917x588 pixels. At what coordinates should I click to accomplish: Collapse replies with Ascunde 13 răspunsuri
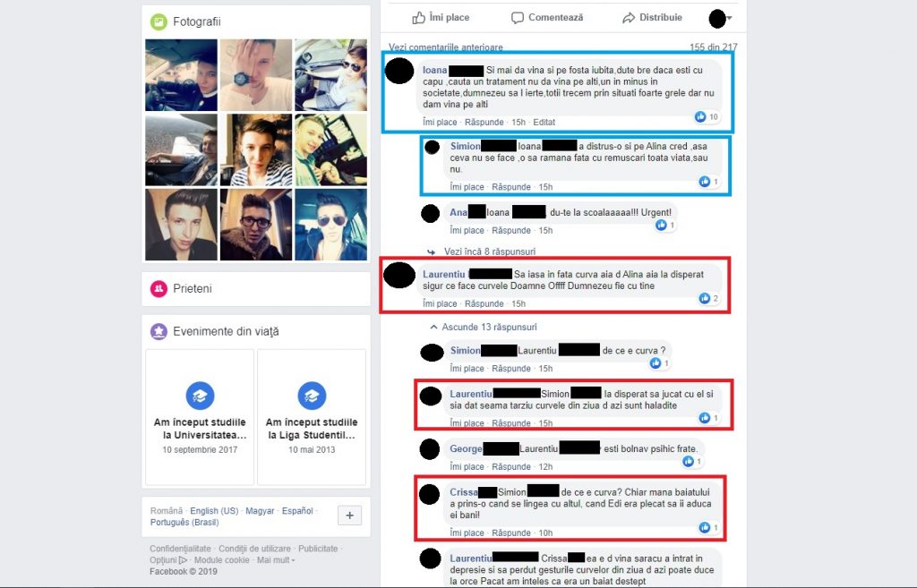(483, 328)
